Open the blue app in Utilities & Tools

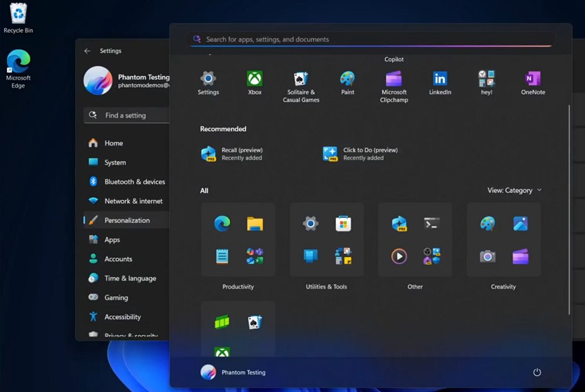coord(311,256)
